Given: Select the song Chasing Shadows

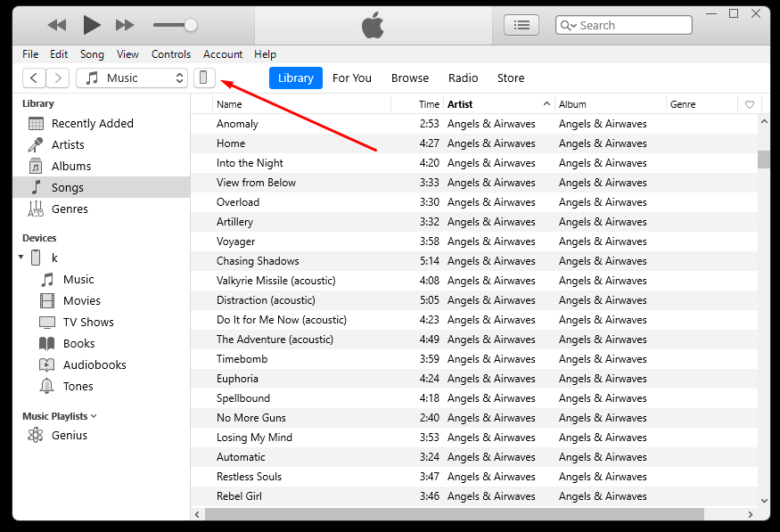Looking at the screenshot, I should 474,261.
